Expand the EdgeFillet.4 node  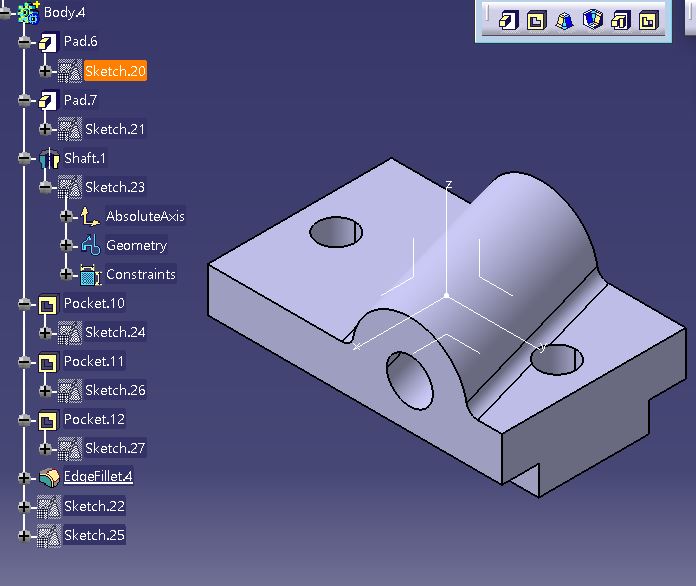[24, 478]
